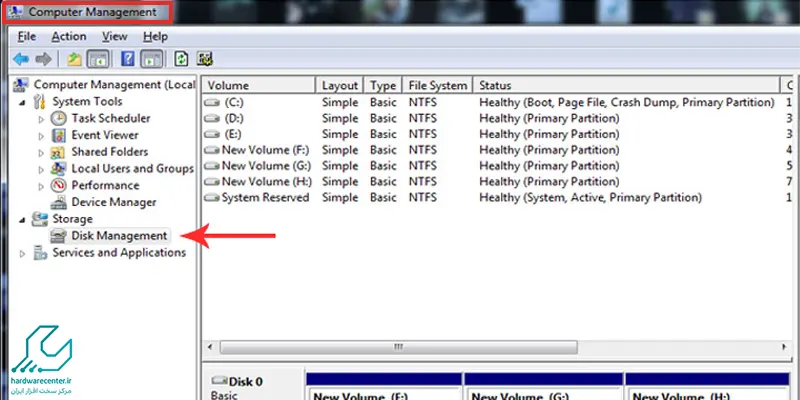
Task: Click the Disk 0 drive icon
Action: (x=219, y=381)
